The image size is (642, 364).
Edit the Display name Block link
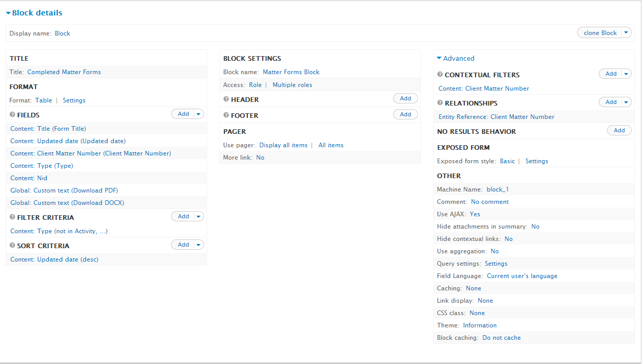[62, 33]
